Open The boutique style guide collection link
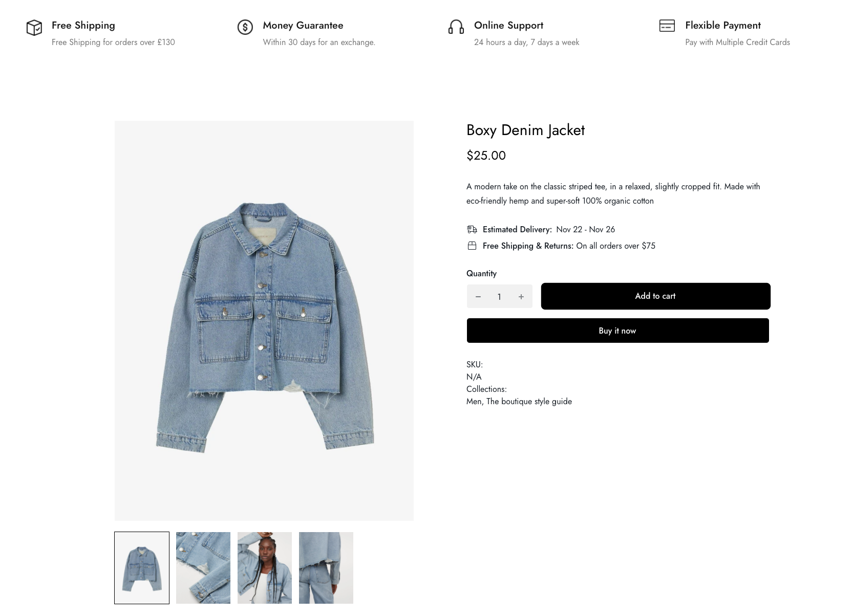The height and width of the screenshot is (616, 853). click(529, 402)
